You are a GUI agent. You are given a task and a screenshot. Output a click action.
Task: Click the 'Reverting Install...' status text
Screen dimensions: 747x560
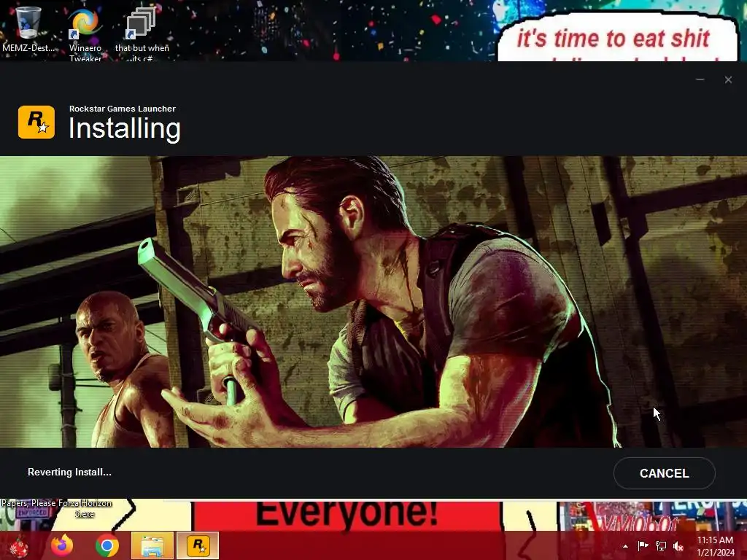coord(69,472)
